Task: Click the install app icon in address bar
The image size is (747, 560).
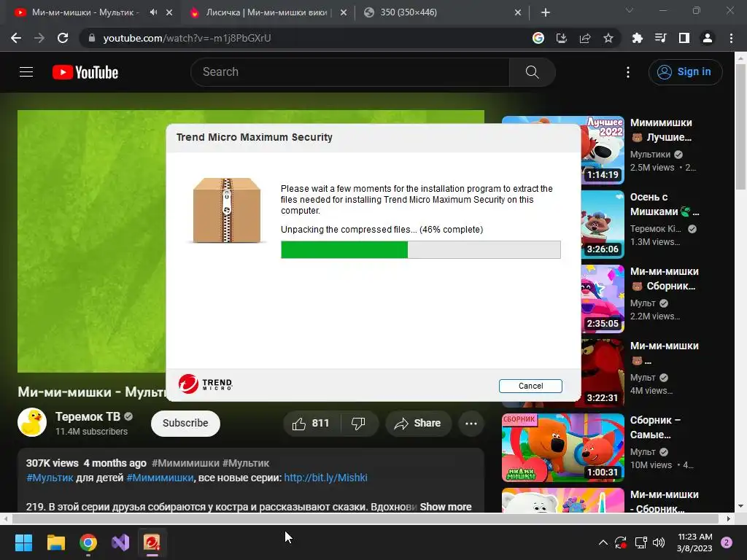Action: [x=561, y=38]
